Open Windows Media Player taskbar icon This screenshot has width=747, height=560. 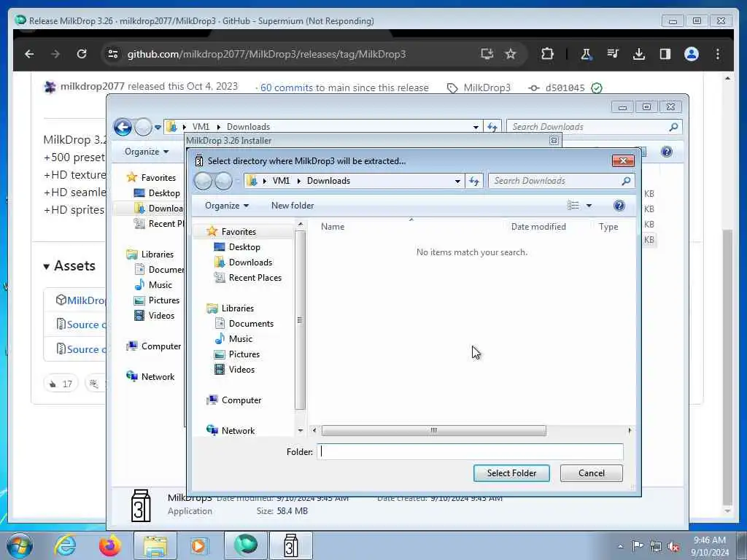pos(198,545)
